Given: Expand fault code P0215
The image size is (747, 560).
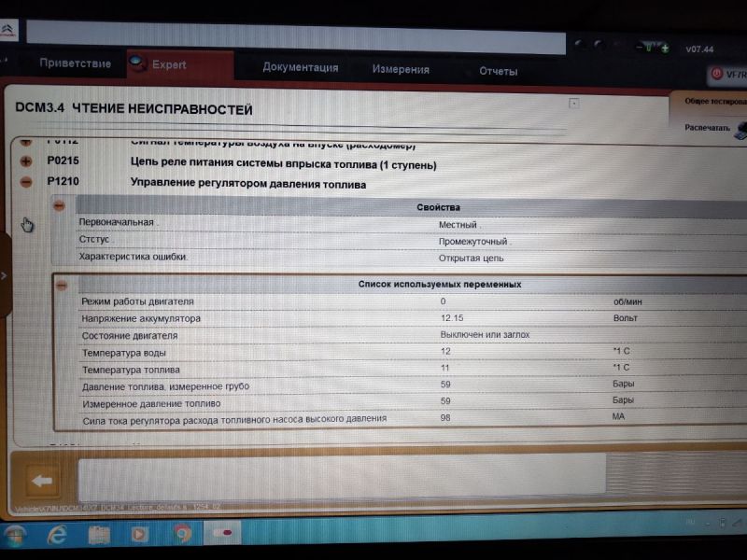Looking at the screenshot, I should (x=26, y=161).
